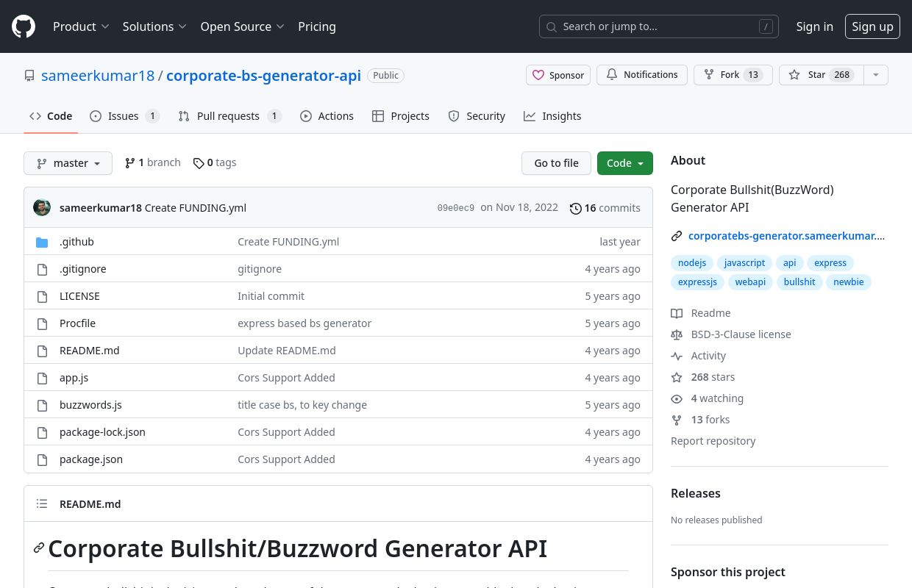
Task: Open the corporate-bs-generator-api repository link
Action: tap(263, 76)
